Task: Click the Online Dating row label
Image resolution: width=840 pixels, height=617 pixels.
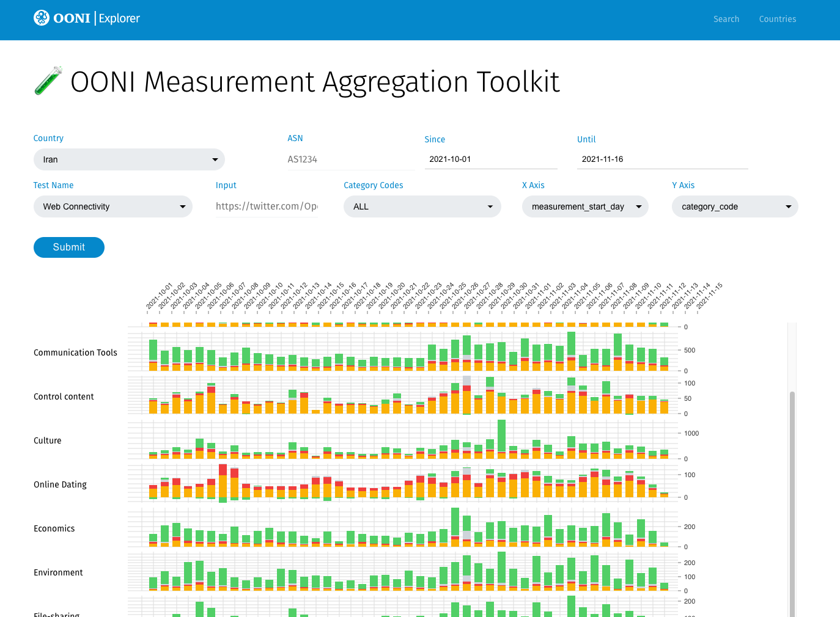Action: (x=60, y=484)
